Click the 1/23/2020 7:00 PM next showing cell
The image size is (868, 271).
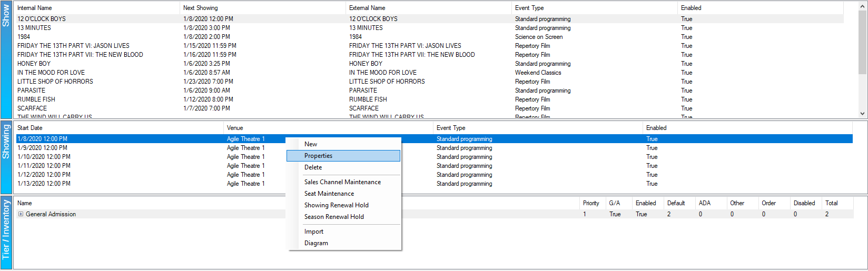(208, 82)
